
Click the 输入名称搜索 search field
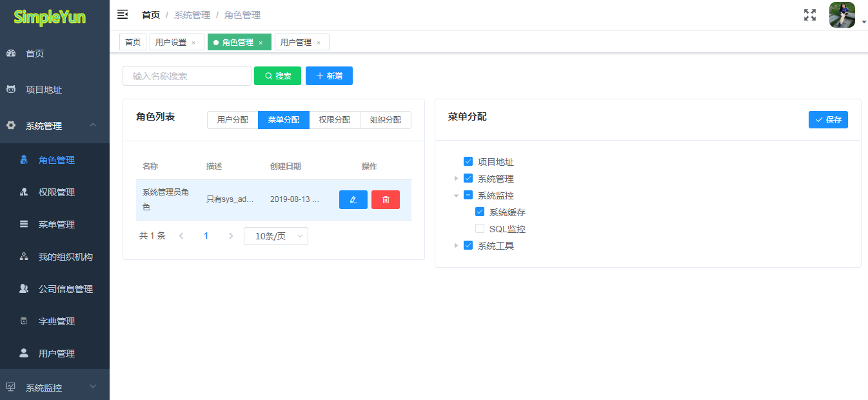[x=186, y=75]
